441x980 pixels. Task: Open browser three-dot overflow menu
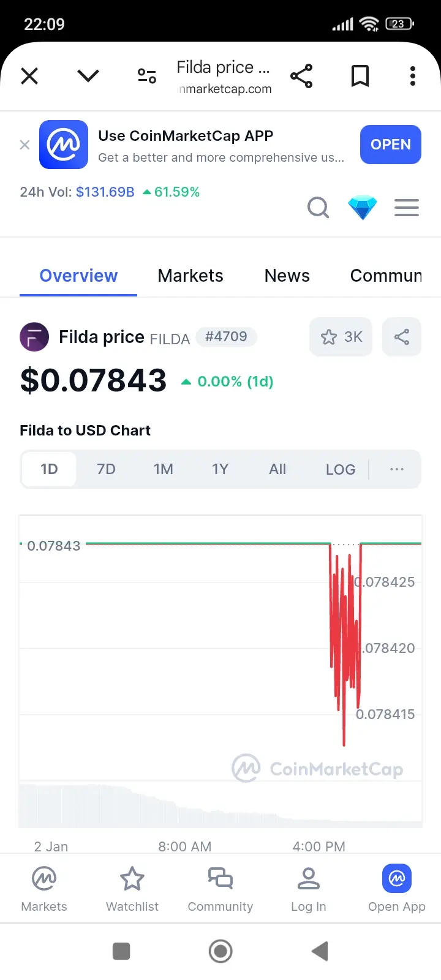point(413,76)
